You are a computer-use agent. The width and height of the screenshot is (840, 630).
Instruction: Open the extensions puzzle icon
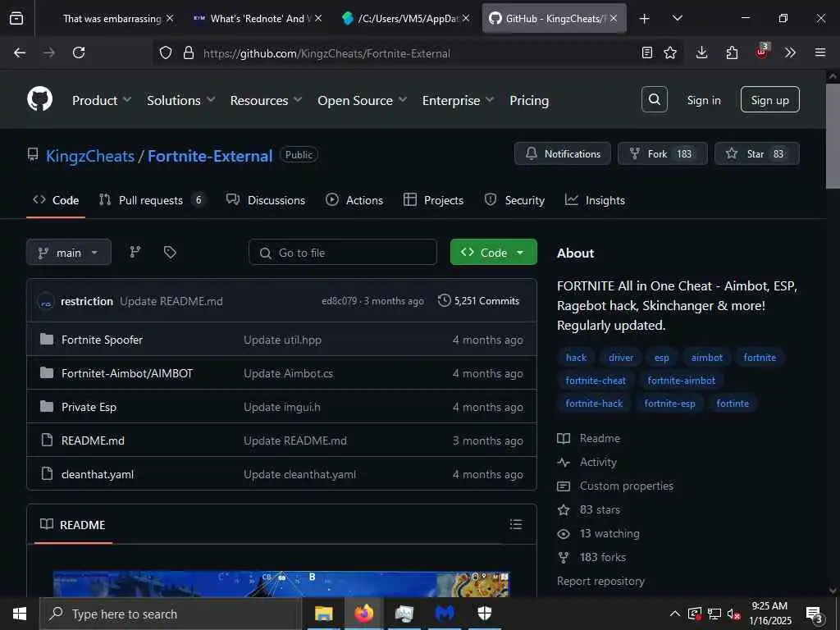[732, 52]
